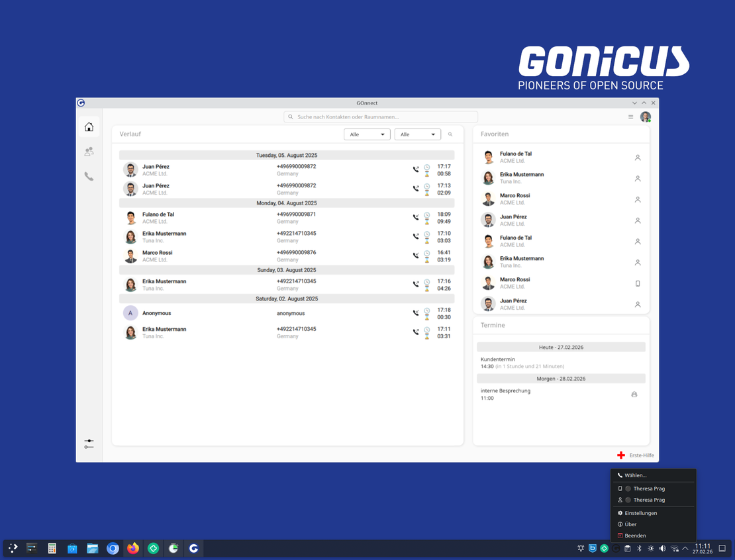Click the Juan Pérez avatar on the 17:13 call
Image resolution: width=735 pixels, height=560 pixels.
tap(130, 189)
